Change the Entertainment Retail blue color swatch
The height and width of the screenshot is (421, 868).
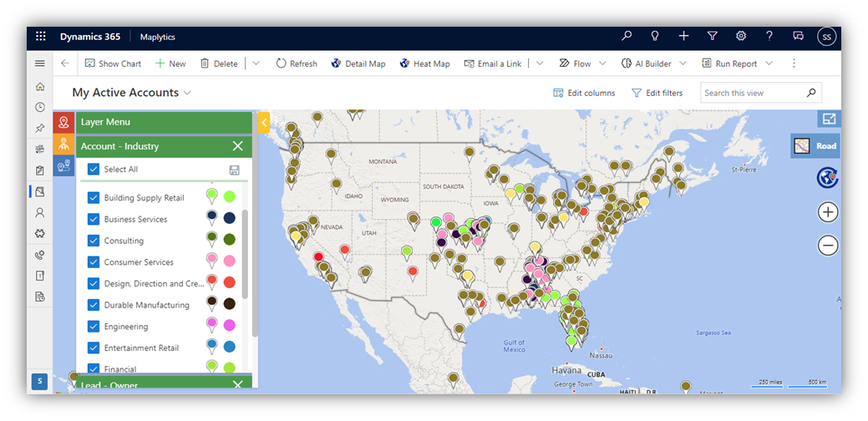(229, 347)
